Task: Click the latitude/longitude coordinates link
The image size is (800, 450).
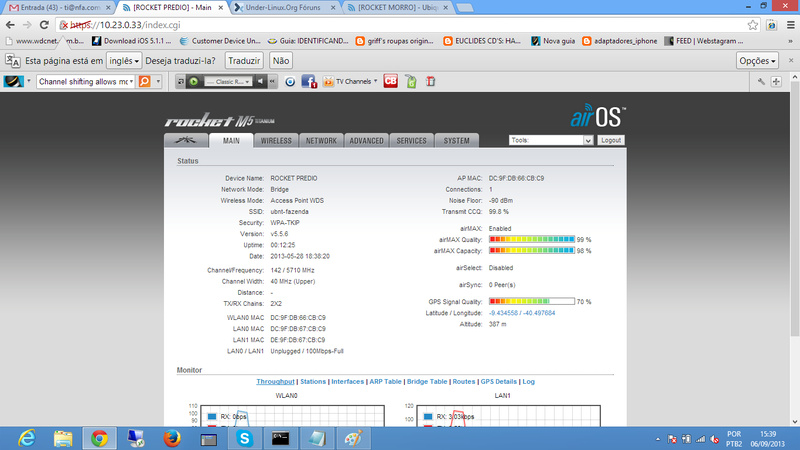Action: 522,313
